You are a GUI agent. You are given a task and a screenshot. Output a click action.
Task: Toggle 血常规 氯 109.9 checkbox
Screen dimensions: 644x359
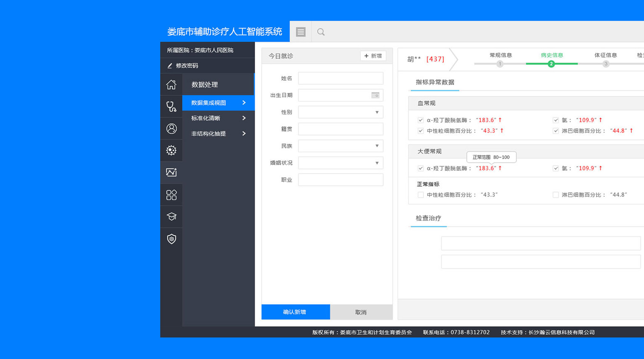pyautogui.click(x=556, y=120)
